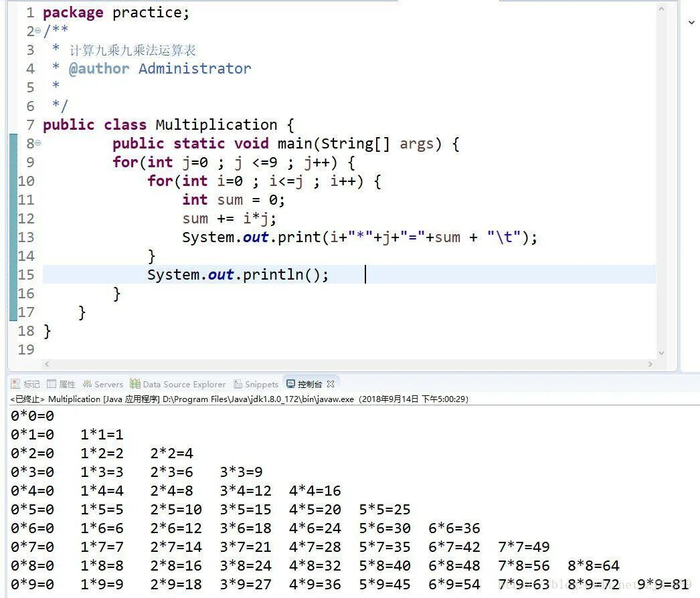The width and height of the screenshot is (700, 598).
Task: Click line number 19 in the gutter
Action: (26, 349)
